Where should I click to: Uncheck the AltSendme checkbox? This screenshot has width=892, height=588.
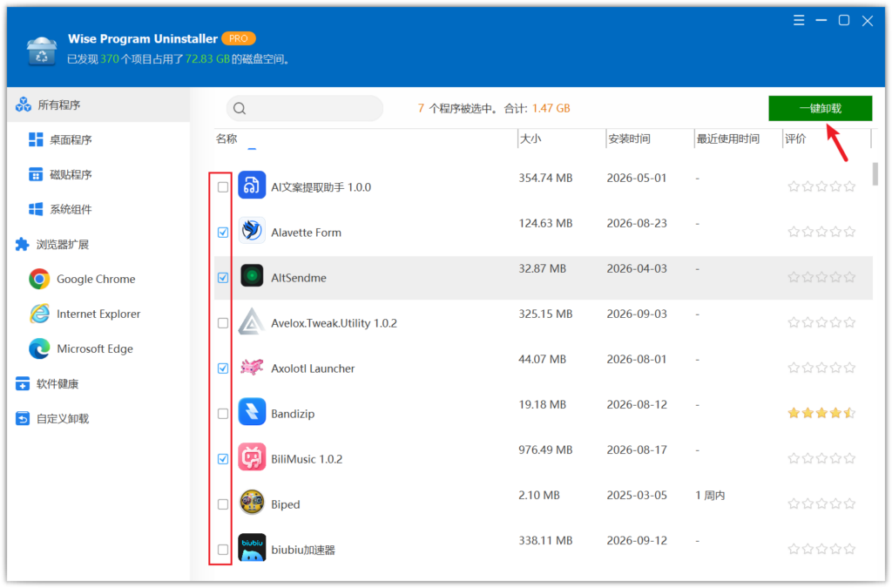223,278
